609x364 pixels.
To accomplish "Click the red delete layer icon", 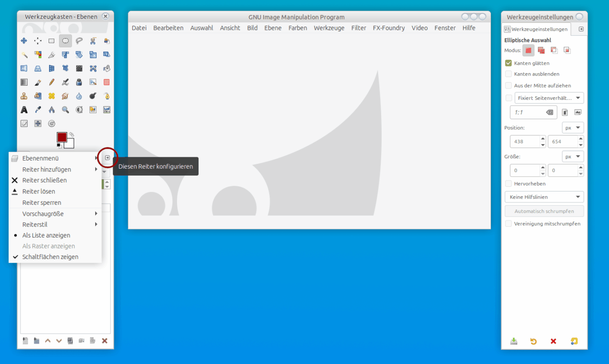I will tap(105, 341).
